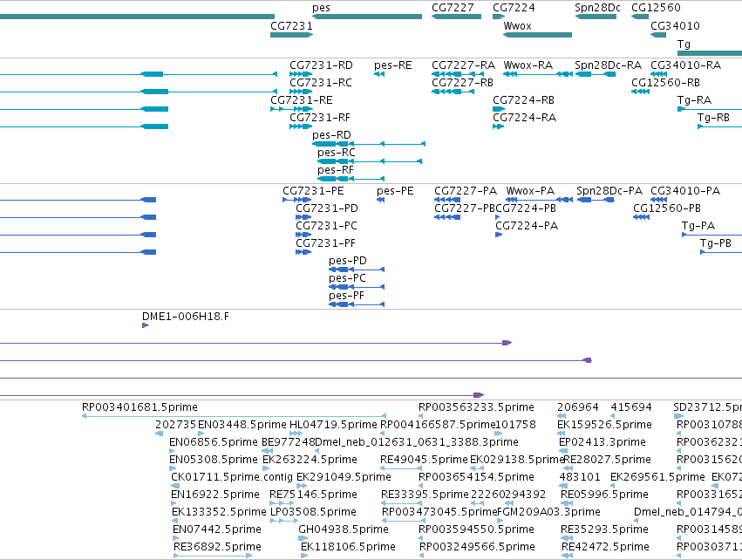Select protein CG34010-PA
The image size is (742, 560).
pyautogui.click(x=658, y=200)
